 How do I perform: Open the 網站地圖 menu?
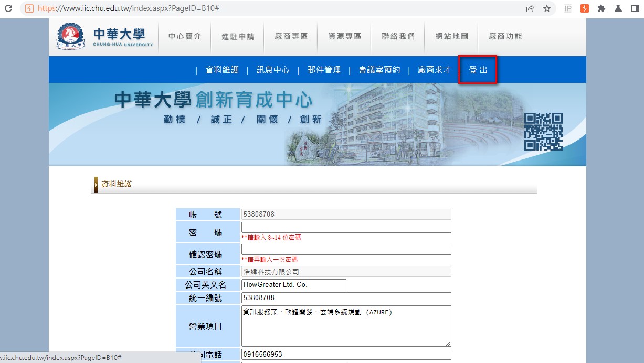tap(452, 37)
